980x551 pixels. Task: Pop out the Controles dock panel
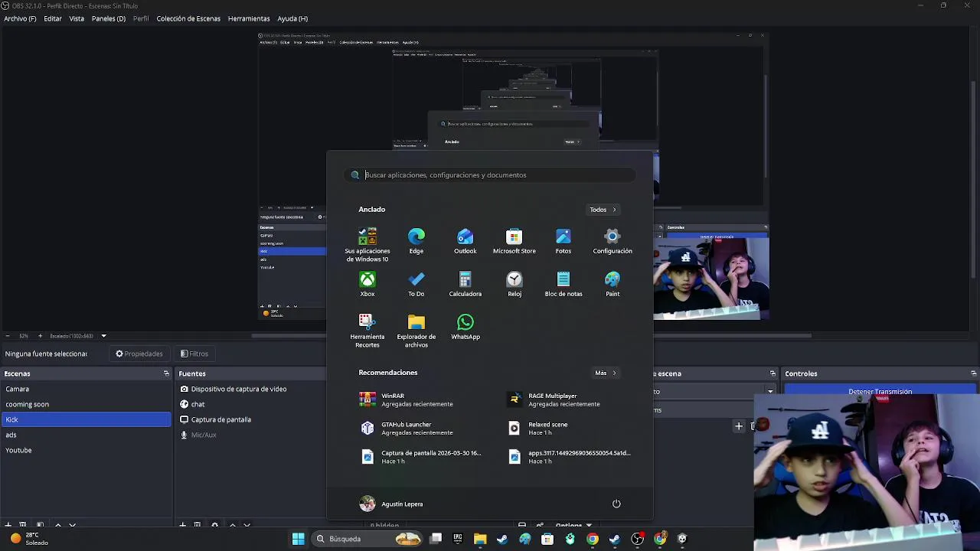pyautogui.click(x=973, y=373)
